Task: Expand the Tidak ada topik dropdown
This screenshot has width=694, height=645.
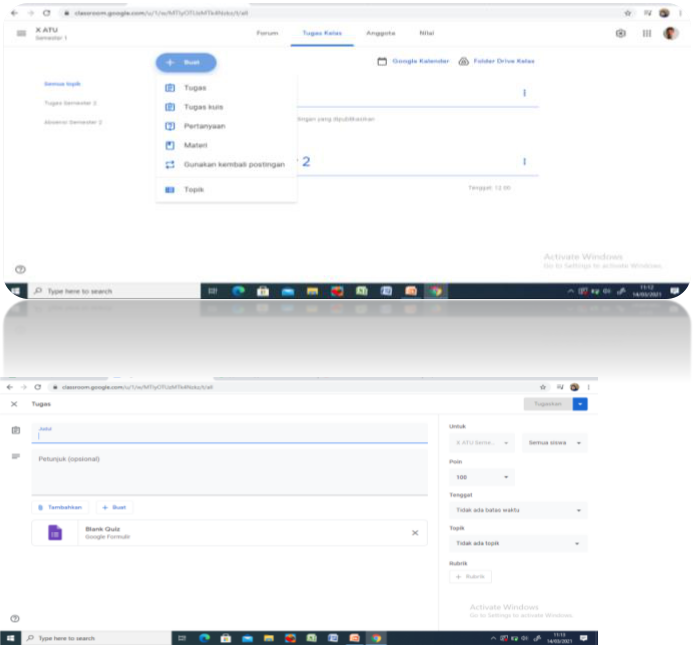Action: pyautogui.click(x=517, y=543)
